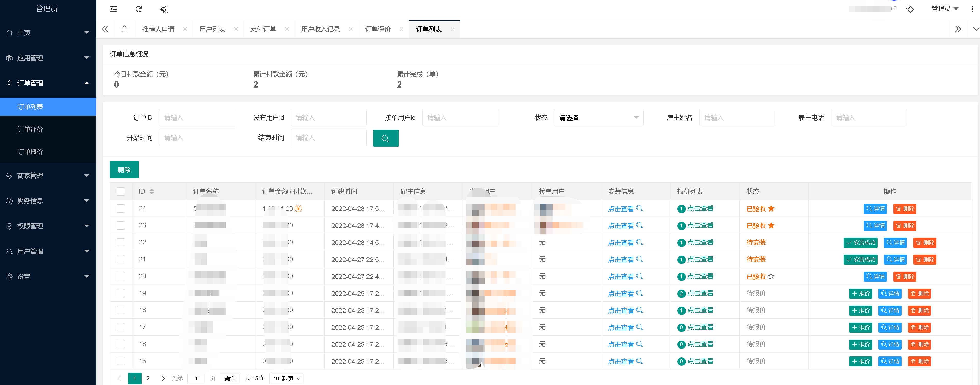
Task: Expand the 用户管理 sidebar menu
Action: (x=48, y=251)
